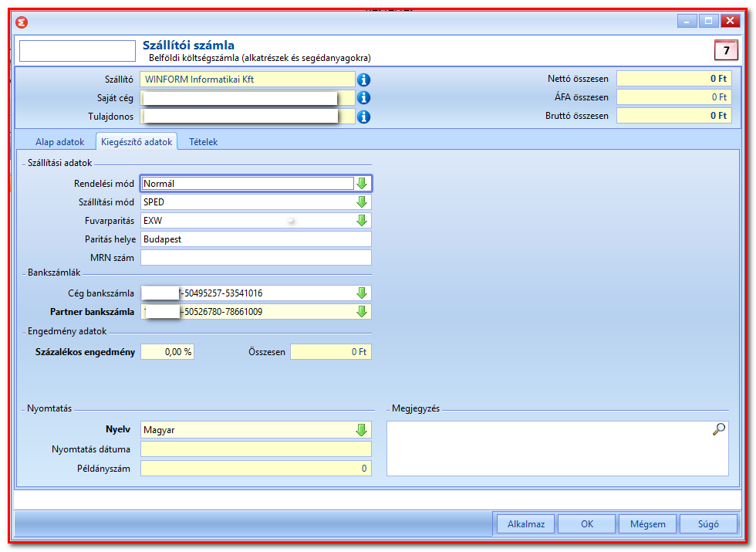Click the info icon next to Szállító

coord(363,80)
